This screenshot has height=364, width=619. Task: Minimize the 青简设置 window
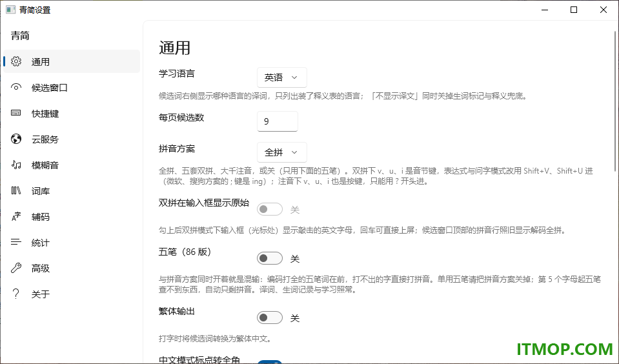[x=545, y=10]
